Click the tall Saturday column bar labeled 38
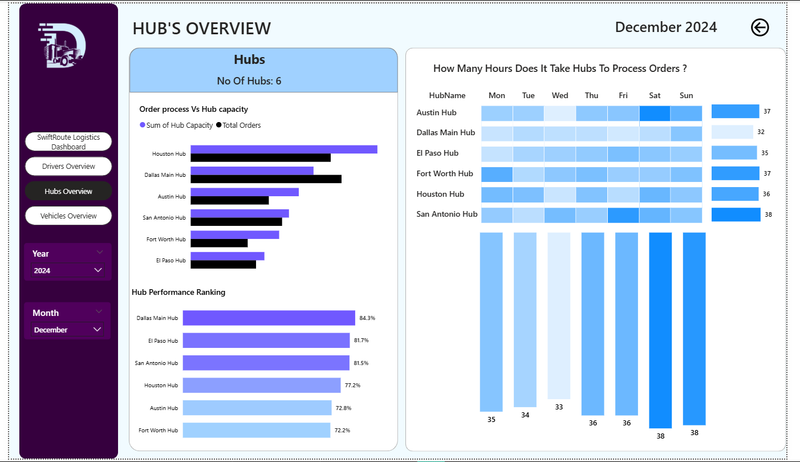The height and width of the screenshot is (462, 800). coord(660,330)
